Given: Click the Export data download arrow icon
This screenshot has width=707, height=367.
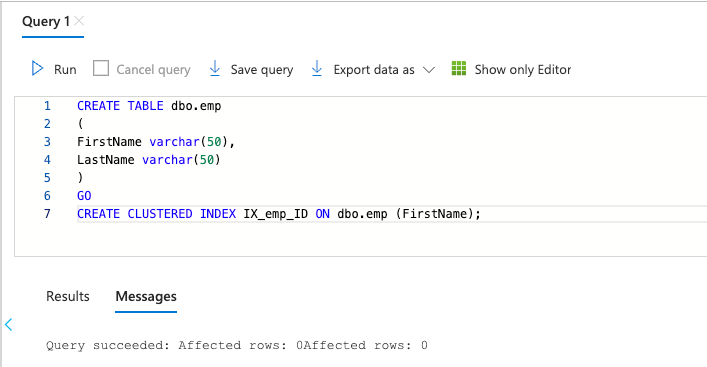Looking at the screenshot, I should tap(317, 69).
